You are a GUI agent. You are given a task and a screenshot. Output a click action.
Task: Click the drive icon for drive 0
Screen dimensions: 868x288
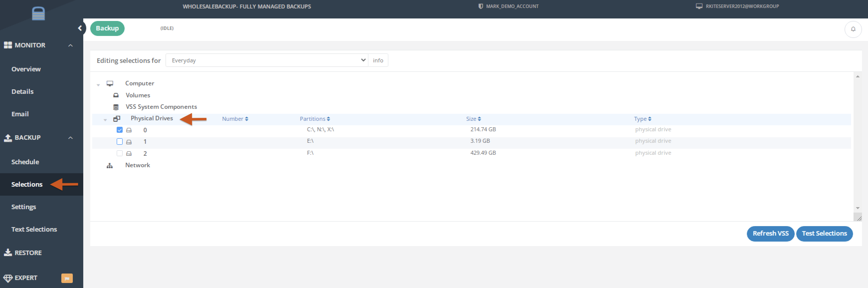click(129, 130)
